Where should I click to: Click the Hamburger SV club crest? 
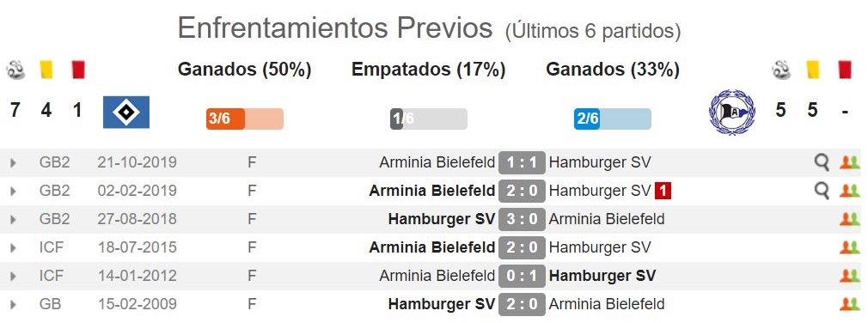pos(126,113)
